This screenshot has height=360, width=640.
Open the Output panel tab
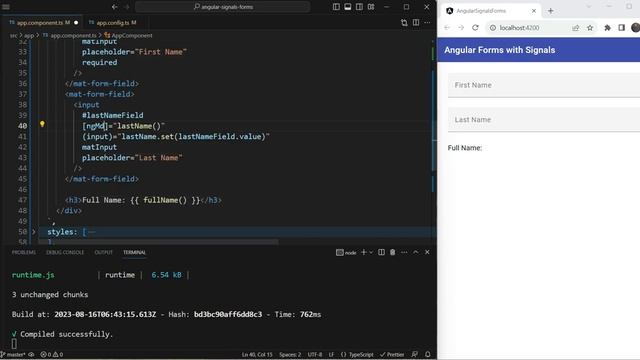pos(103,253)
